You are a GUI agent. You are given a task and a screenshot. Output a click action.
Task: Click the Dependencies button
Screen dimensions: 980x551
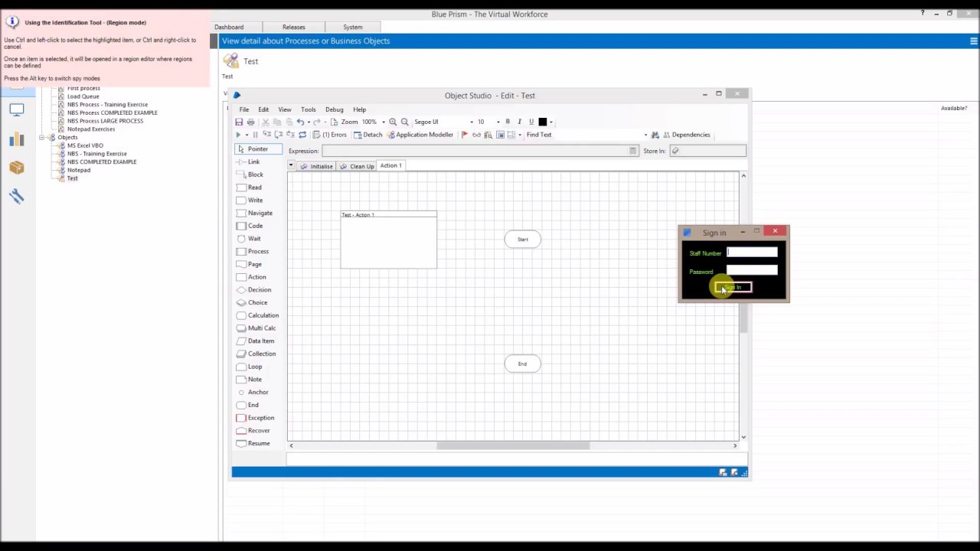(686, 135)
